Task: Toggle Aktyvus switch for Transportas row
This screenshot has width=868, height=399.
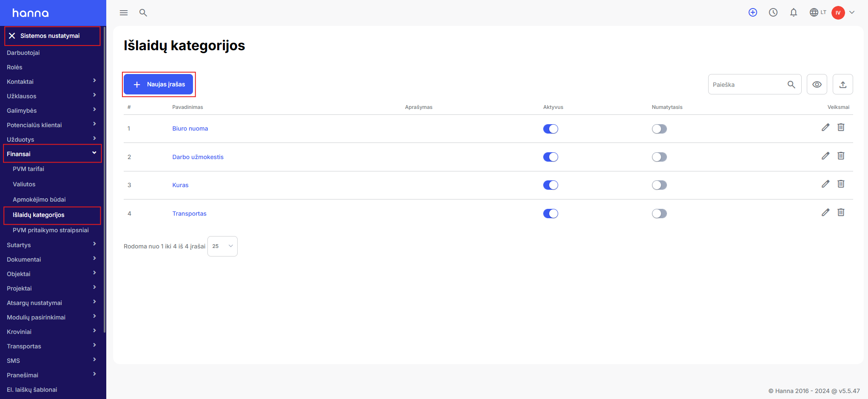Action: [550, 214]
